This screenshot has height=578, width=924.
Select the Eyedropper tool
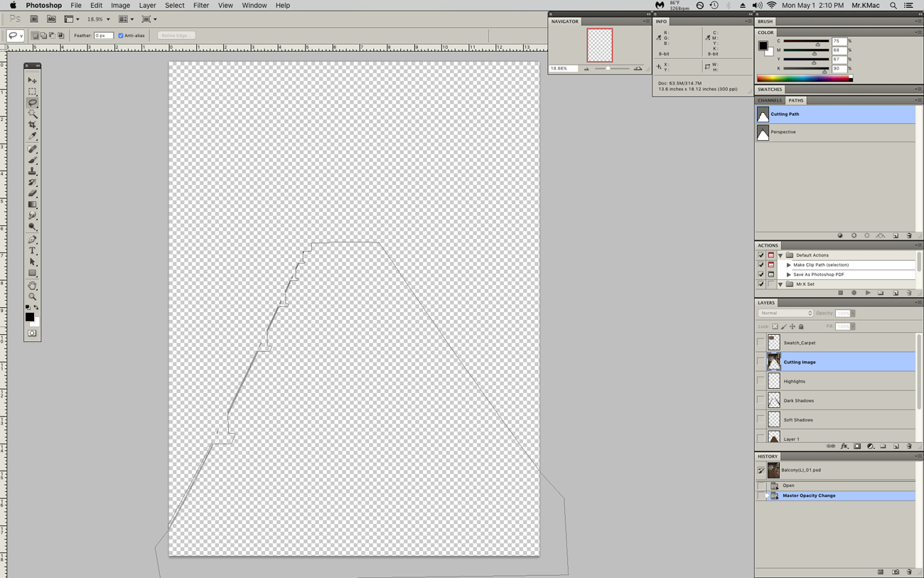(x=32, y=137)
